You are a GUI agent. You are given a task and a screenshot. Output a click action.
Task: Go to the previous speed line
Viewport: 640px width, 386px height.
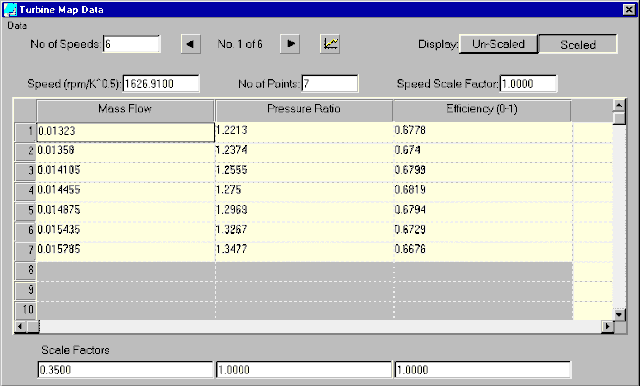(191, 44)
